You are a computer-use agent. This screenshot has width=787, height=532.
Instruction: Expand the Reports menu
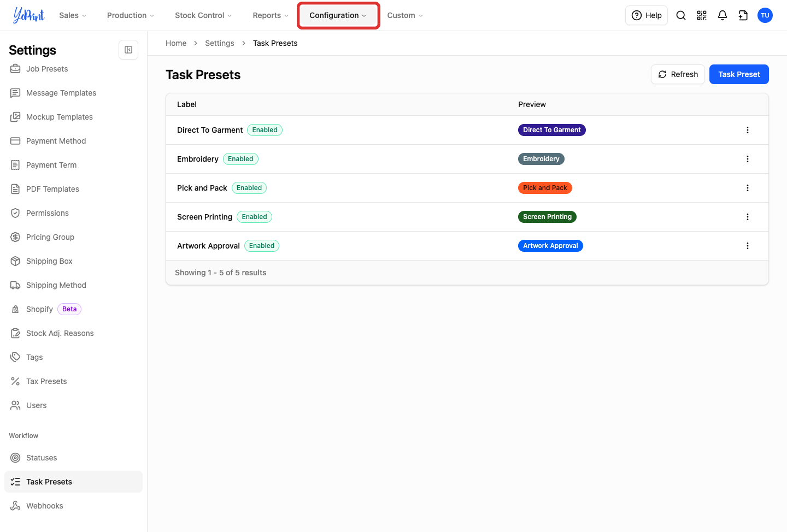coord(271,15)
